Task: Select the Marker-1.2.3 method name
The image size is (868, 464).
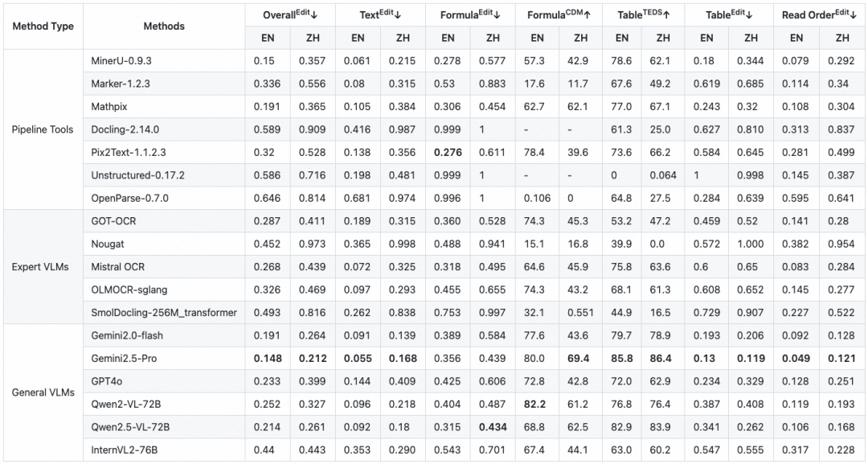Action: [120, 84]
